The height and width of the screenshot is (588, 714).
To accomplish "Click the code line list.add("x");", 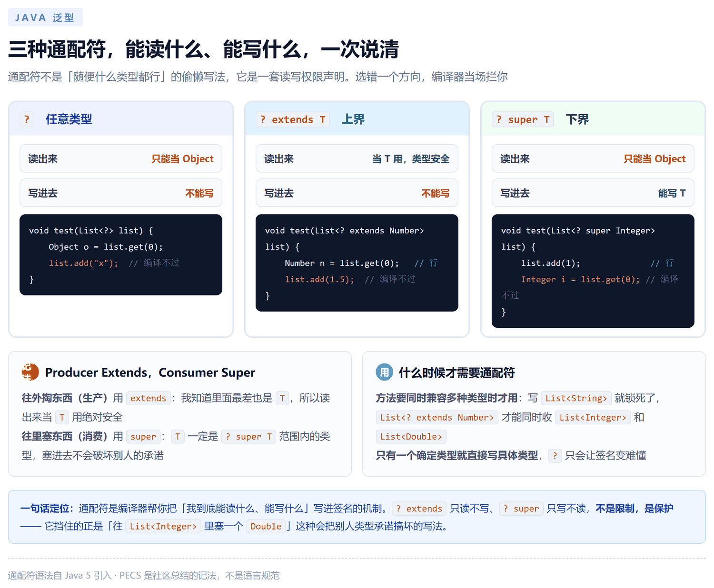I will click(x=83, y=263).
